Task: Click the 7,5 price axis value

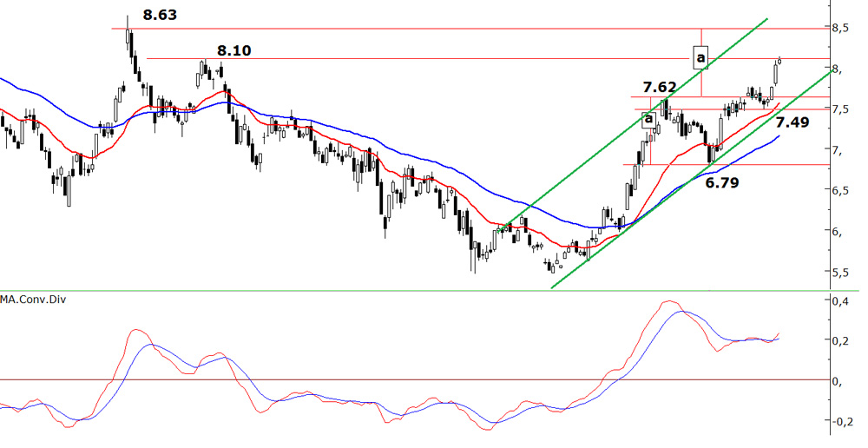Action: [840, 109]
